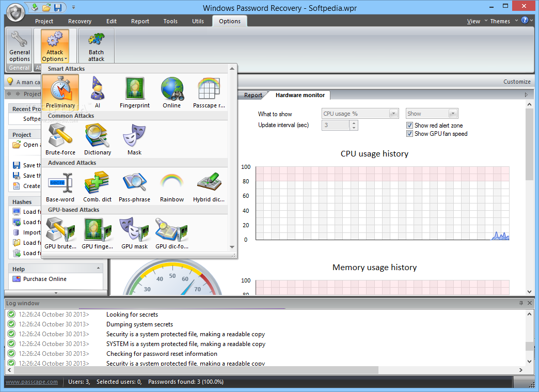Choose the Brute-force attack hammer
This screenshot has height=392, width=539.
[60, 139]
